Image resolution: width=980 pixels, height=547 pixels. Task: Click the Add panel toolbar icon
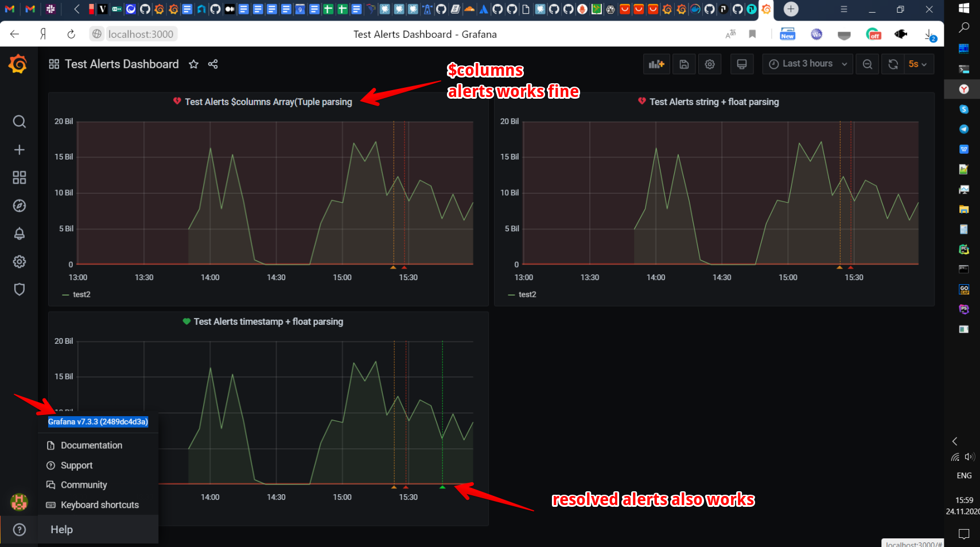point(656,64)
